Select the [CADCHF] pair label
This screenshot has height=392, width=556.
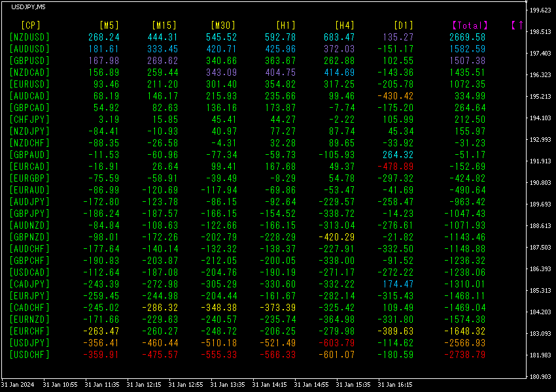coord(29,308)
